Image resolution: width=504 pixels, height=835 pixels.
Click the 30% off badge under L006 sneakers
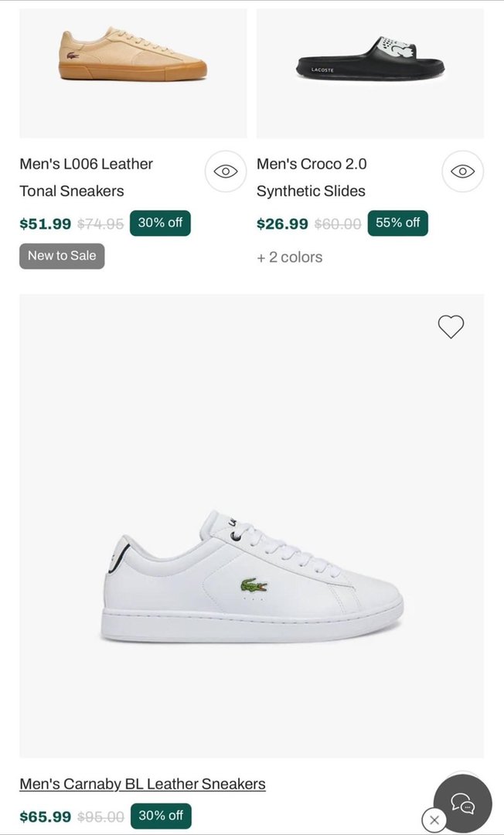coord(160,223)
